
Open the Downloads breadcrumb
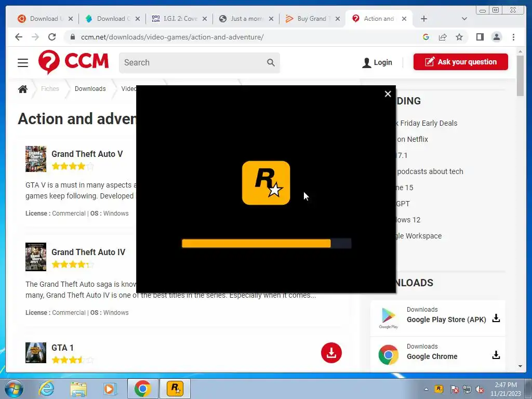point(90,88)
